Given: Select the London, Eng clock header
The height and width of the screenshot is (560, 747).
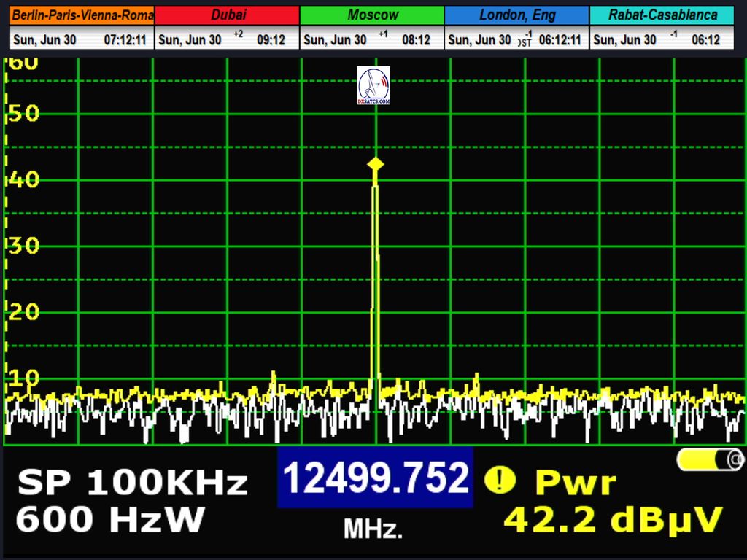Looking at the screenshot, I should pos(516,15).
